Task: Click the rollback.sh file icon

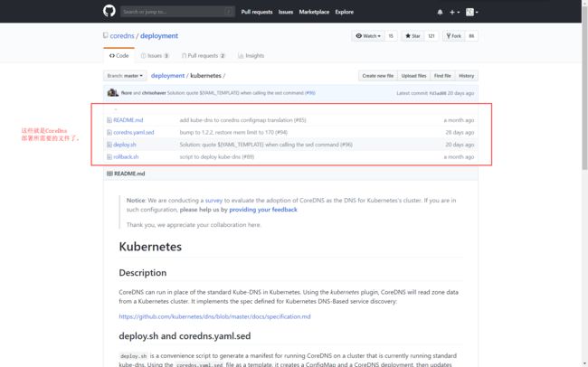Action: point(109,157)
